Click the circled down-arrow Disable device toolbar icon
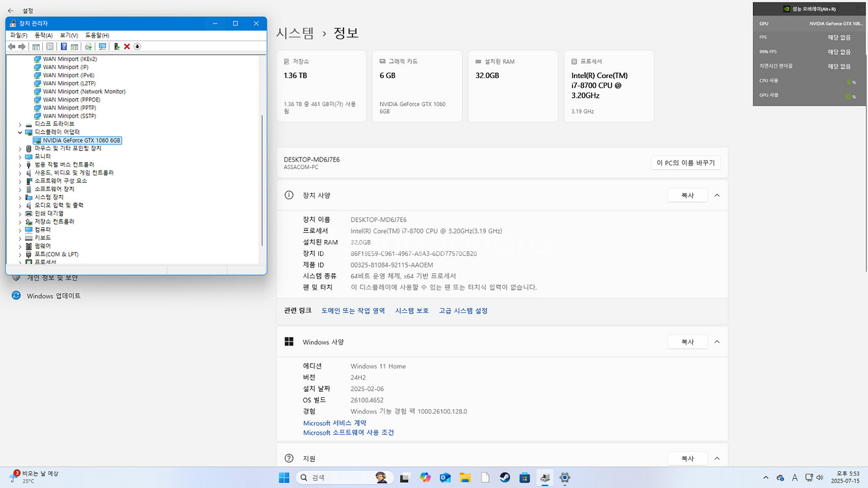This screenshot has width=868, height=488. point(137,47)
